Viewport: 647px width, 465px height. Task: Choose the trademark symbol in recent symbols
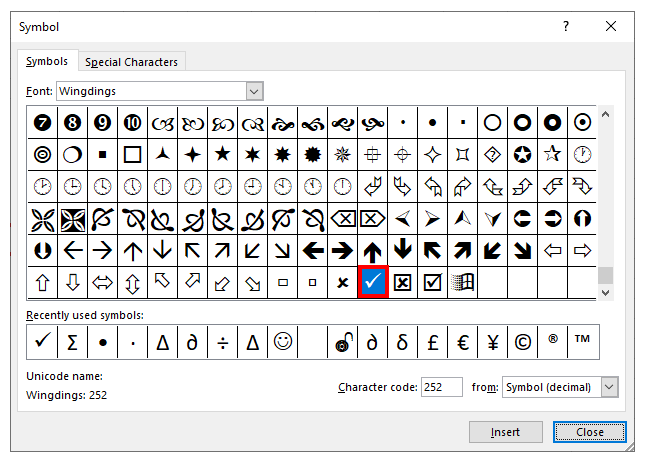click(582, 342)
